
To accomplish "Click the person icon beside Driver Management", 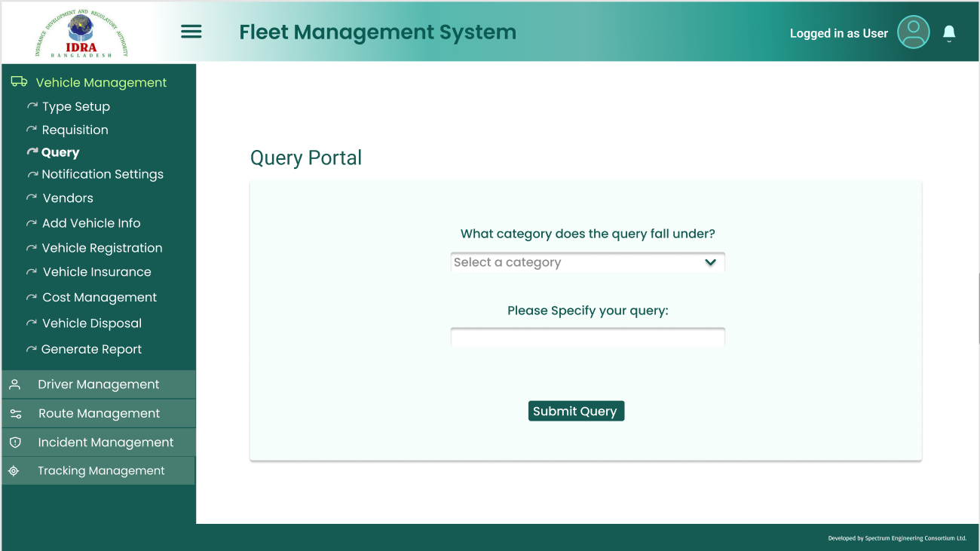I will (14, 384).
